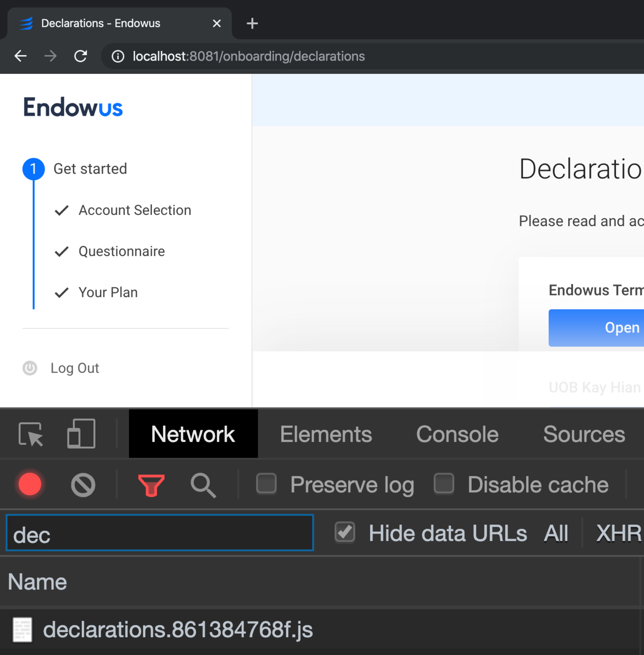Switch to the Console panel tab
The height and width of the screenshot is (655, 644).
pos(457,434)
